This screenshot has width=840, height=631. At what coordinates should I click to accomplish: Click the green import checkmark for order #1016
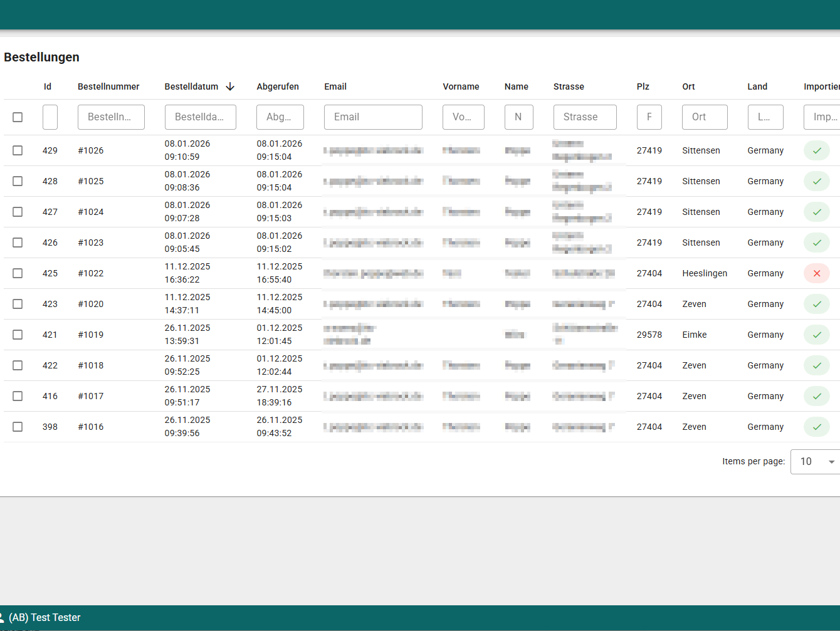point(816,427)
